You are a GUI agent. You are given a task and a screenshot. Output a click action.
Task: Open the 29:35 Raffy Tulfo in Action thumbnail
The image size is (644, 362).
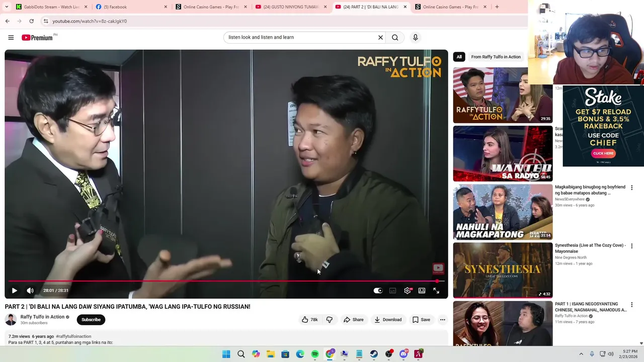[503, 95]
